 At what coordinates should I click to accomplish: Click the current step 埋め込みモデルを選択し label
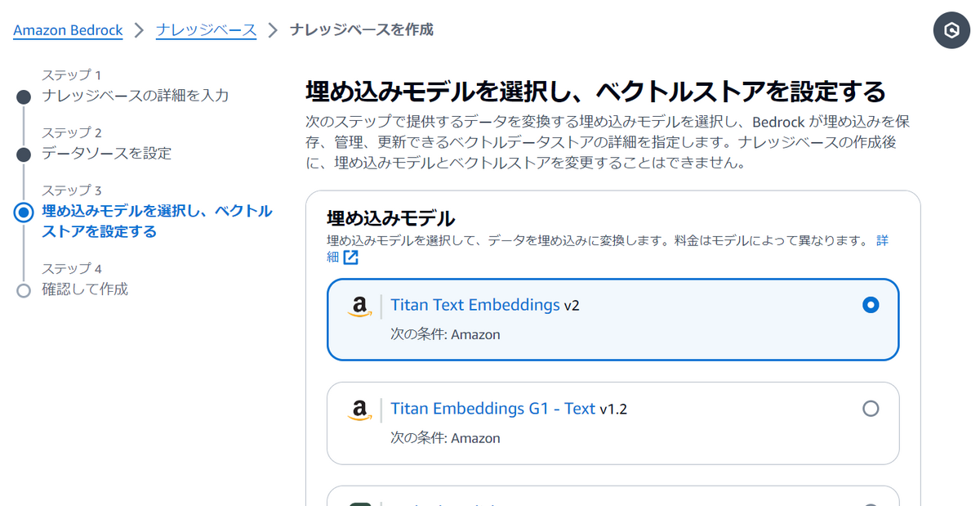157,212
